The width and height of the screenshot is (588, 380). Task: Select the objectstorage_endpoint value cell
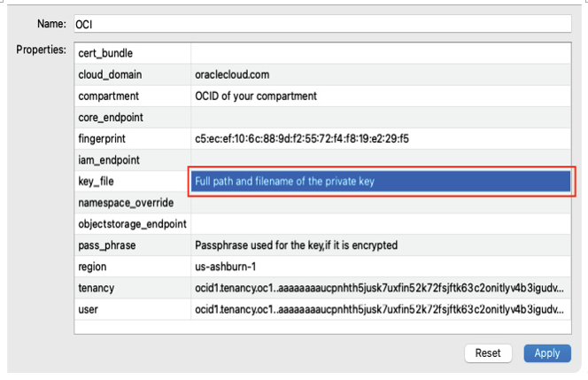pos(381,224)
